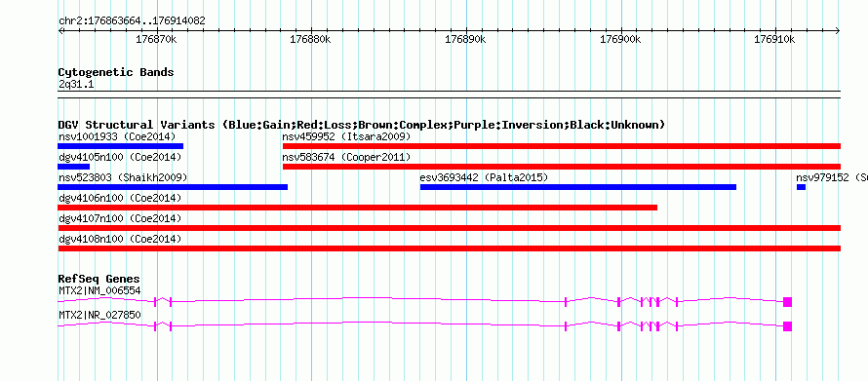Click the dgv4106n100 (Coe2014) label
The height and width of the screenshot is (381, 868).
coord(120,198)
